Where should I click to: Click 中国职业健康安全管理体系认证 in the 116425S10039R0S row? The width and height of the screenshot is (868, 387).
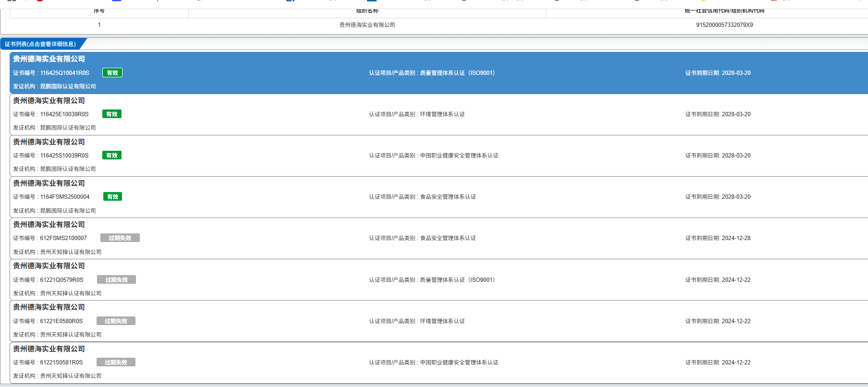pyautogui.click(x=459, y=156)
